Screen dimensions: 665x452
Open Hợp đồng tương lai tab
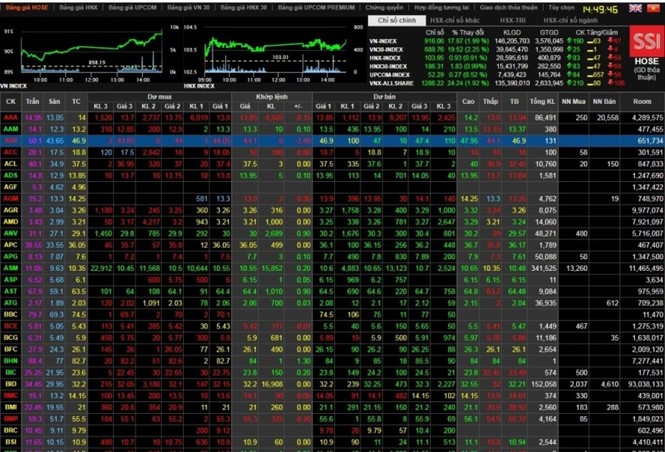pyautogui.click(x=441, y=8)
